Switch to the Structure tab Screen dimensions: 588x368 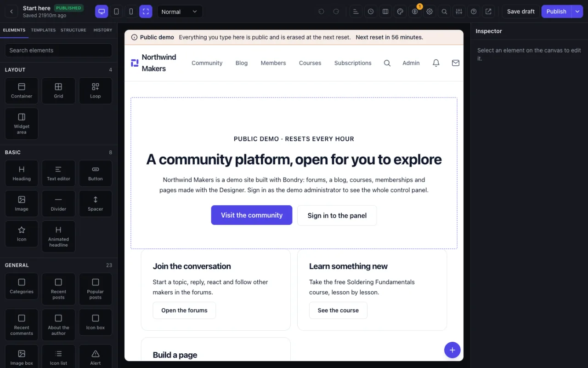73,30
